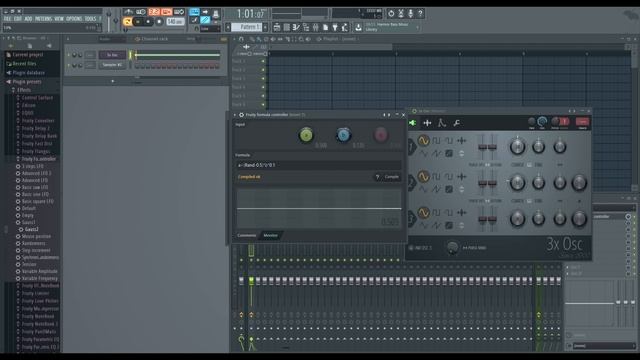Screen dimensions: 640x360
Task: Click blue knob b in Formula controller
Action: tap(343, 135)
